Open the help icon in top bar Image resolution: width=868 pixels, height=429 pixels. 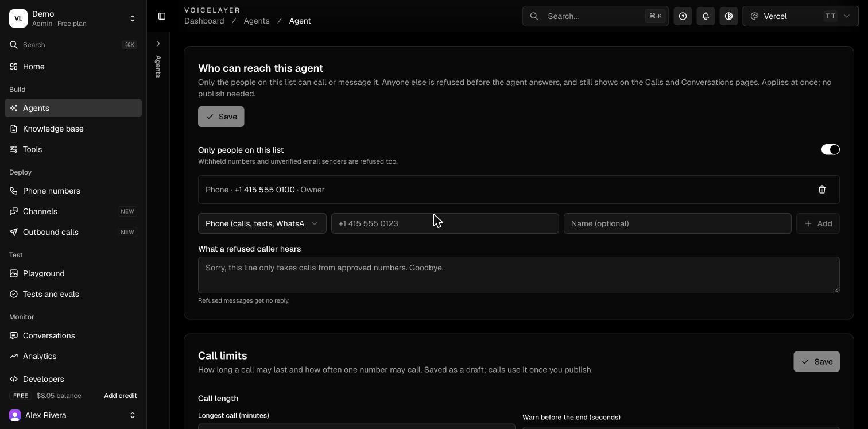683,16
